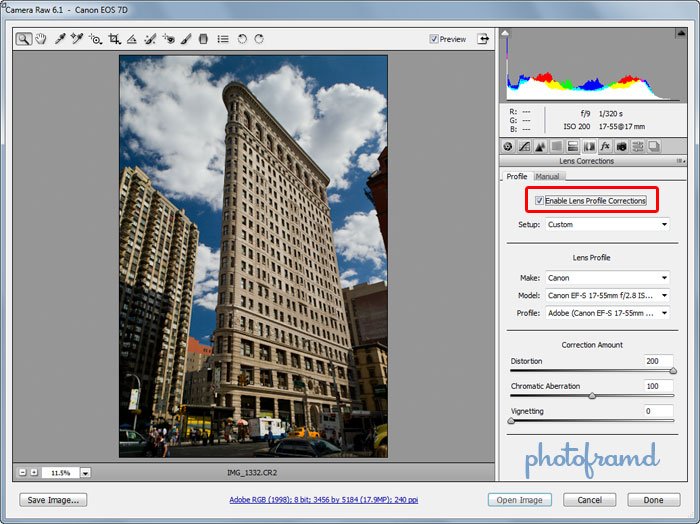Click the ISO 200 exposure readout
Viewport: 700px width, 524px height.
pyautogui.click(x=576, y=126)
